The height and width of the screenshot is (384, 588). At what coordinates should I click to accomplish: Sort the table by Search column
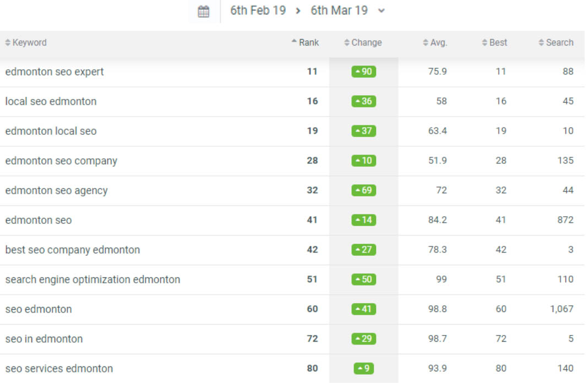pyautogui.click(x=556, y=42)
